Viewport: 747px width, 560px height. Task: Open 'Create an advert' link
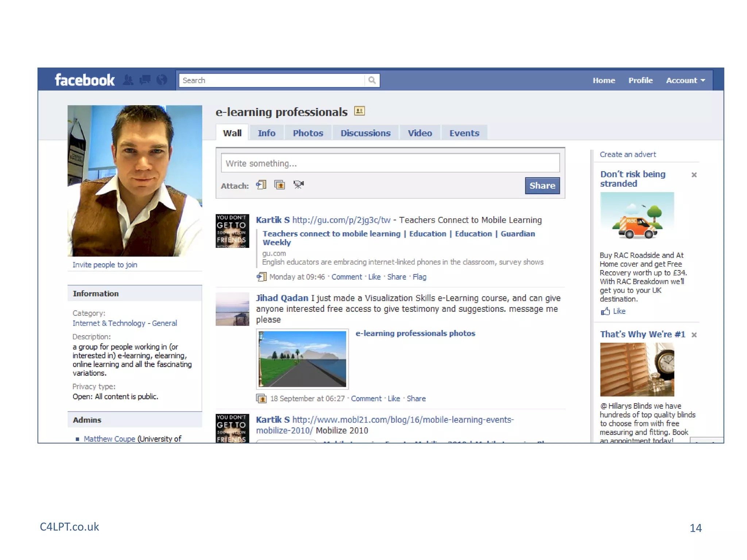point(627,154)
